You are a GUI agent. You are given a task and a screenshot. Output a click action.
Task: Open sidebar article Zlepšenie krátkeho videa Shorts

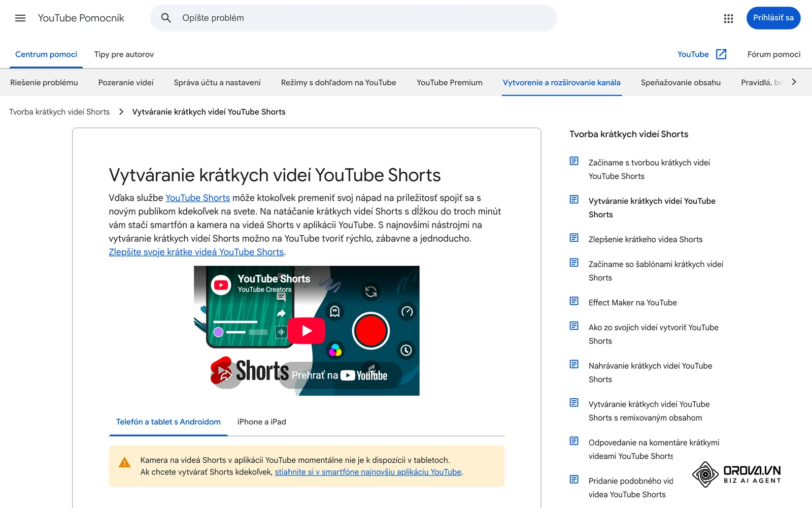coord(646,239)
